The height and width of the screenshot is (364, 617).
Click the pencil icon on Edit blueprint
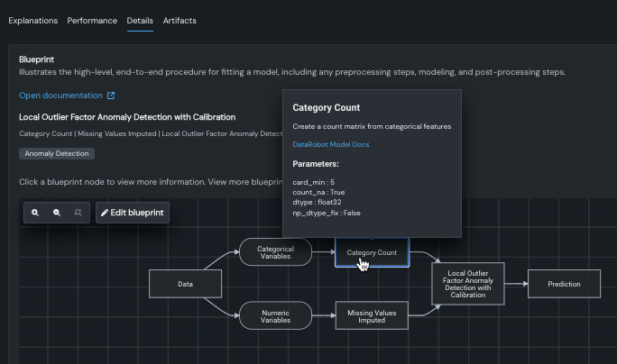click(105, 213)
